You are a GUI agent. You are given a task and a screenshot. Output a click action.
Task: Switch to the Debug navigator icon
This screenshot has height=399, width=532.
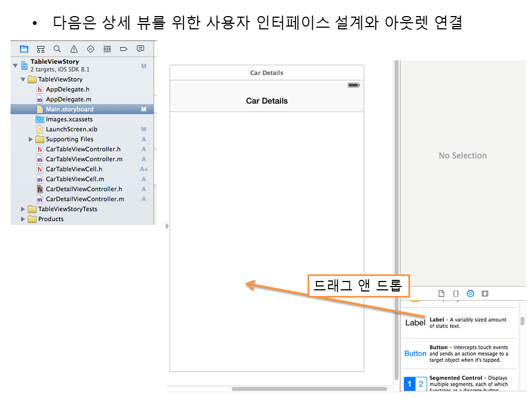point(107,49)
